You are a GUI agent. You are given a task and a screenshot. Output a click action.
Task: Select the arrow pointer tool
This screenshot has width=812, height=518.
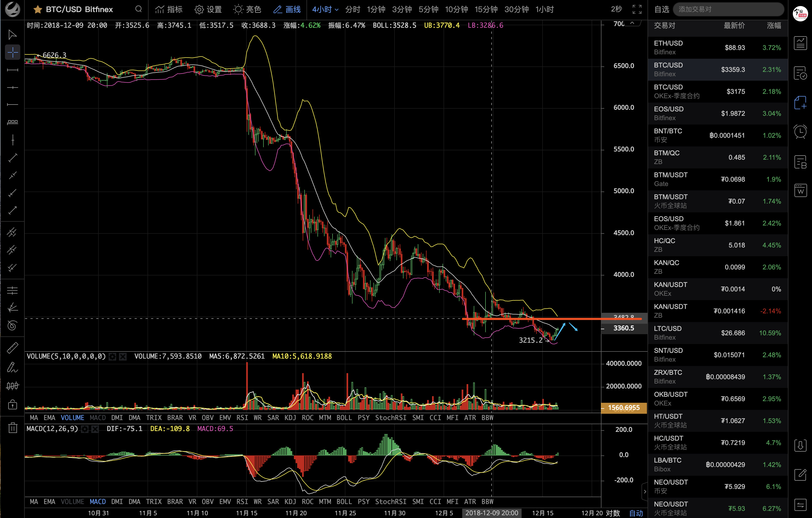[13, 34]
